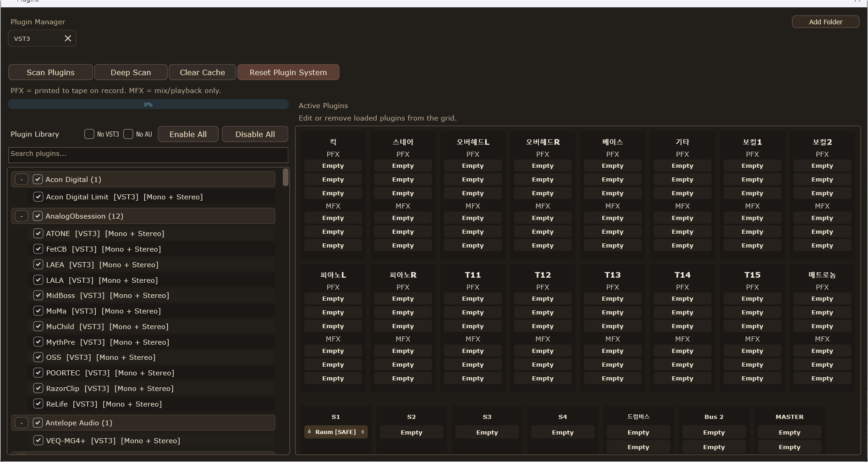Toggle the LALA plugin checkbox
This screenshot has width=868, height=462.
[x=38, y=280]
